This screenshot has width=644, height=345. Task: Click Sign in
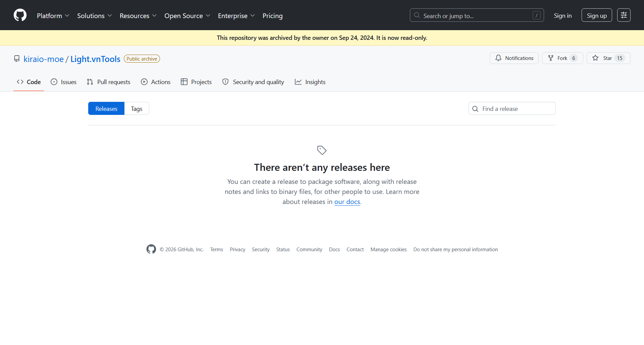click(x=562, y=15)
